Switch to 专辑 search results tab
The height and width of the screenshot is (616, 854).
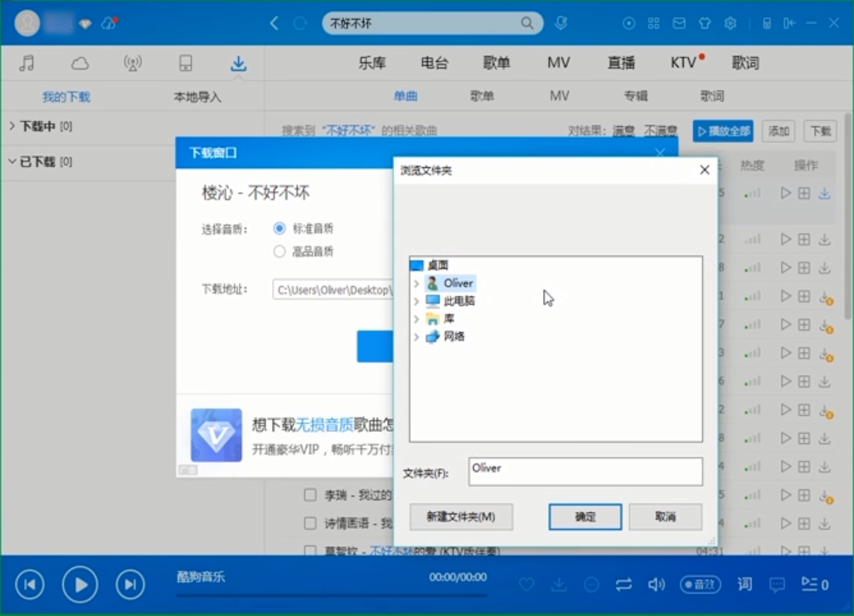coord(636,96)
